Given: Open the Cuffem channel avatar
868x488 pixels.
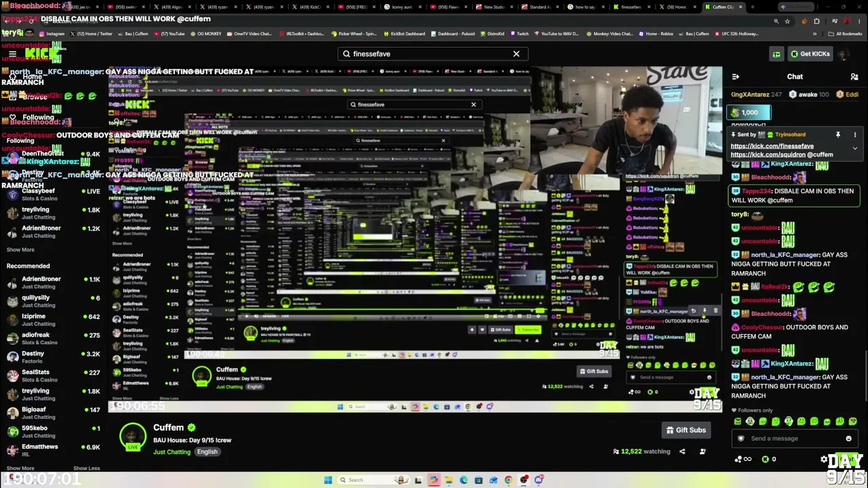Looking at the screenshot, I should click(133, 437).
